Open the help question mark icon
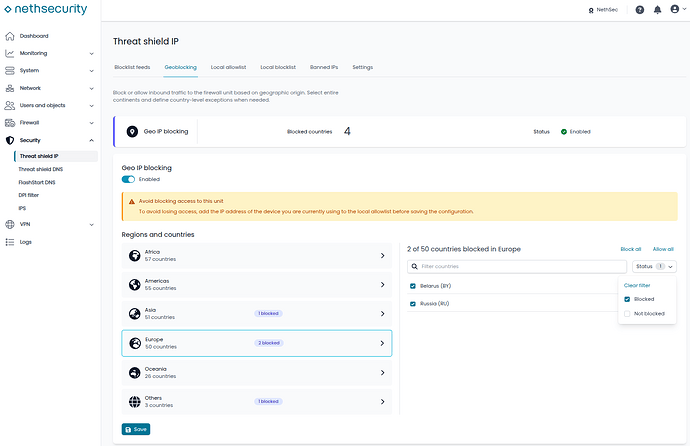The height and width of the screenshot is (446, 690). point(639,10)
